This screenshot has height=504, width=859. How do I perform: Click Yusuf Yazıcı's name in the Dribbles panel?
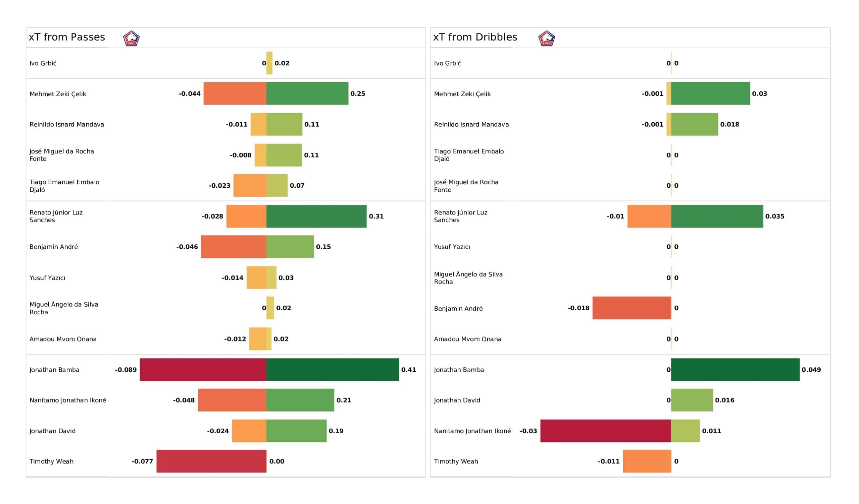[x=452, y=247]
